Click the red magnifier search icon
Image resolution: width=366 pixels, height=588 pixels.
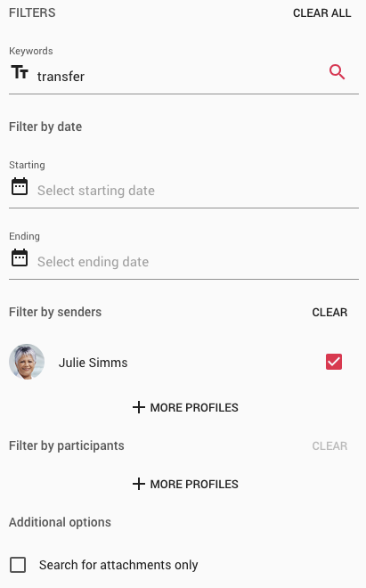337,72
